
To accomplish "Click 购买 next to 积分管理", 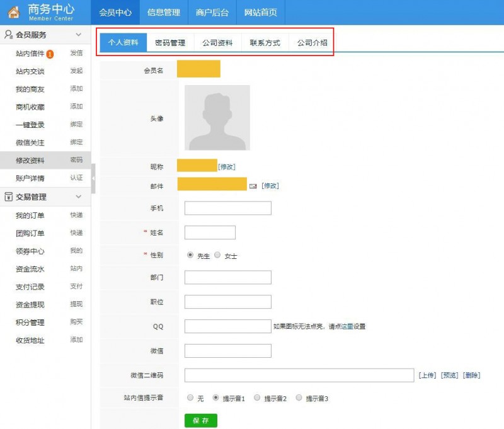I will [76, 322].
